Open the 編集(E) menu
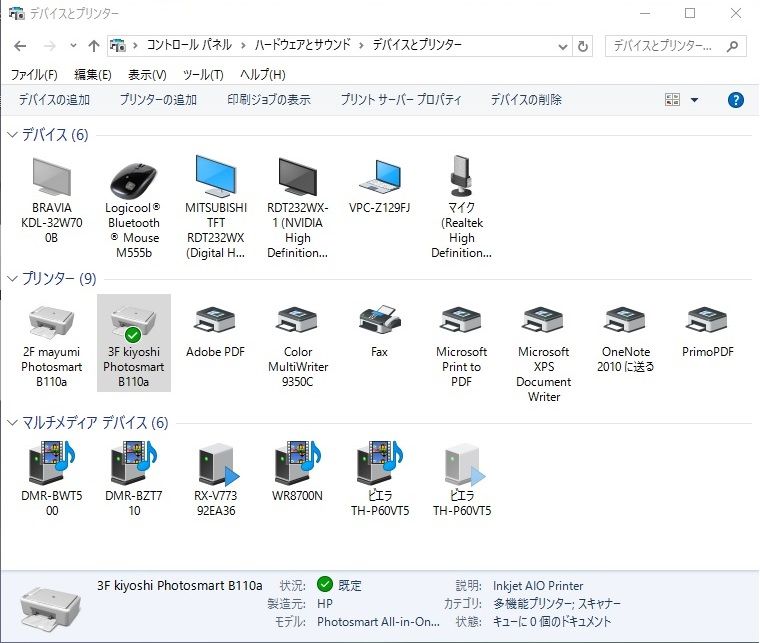Viewport: 760px width, 643px height. 93,75
